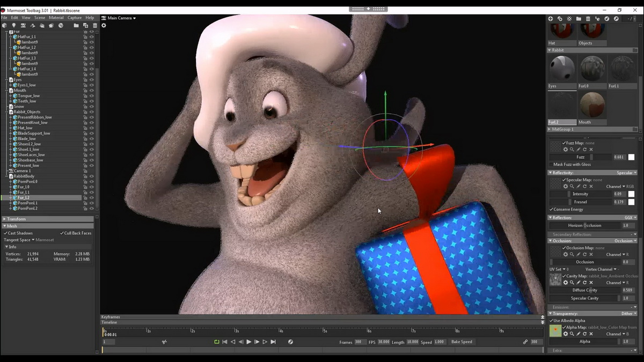Clear the Alpha Map with X icon

(591, 334)
